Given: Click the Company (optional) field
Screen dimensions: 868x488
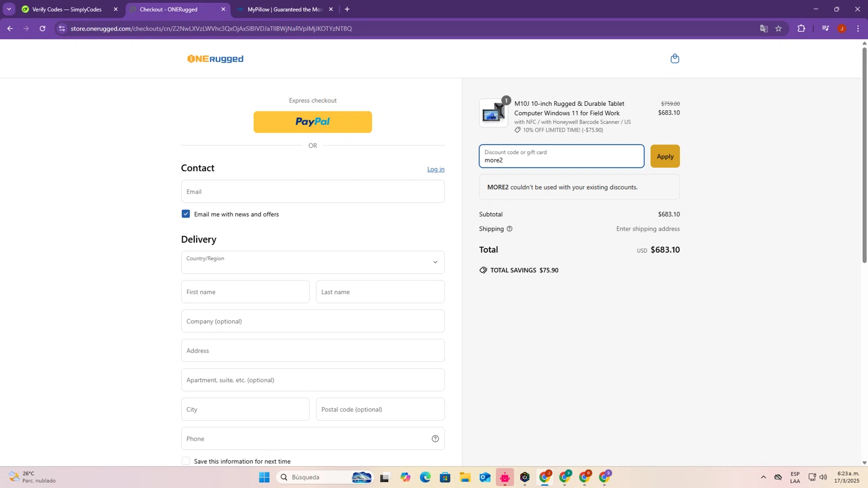Looking at the screenshot, I should 313,321.
